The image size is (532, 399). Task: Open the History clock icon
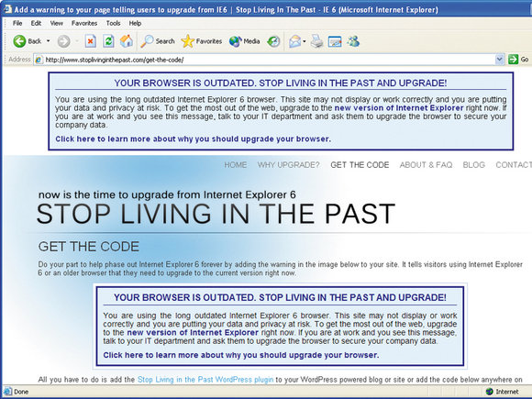coord(273,41)
